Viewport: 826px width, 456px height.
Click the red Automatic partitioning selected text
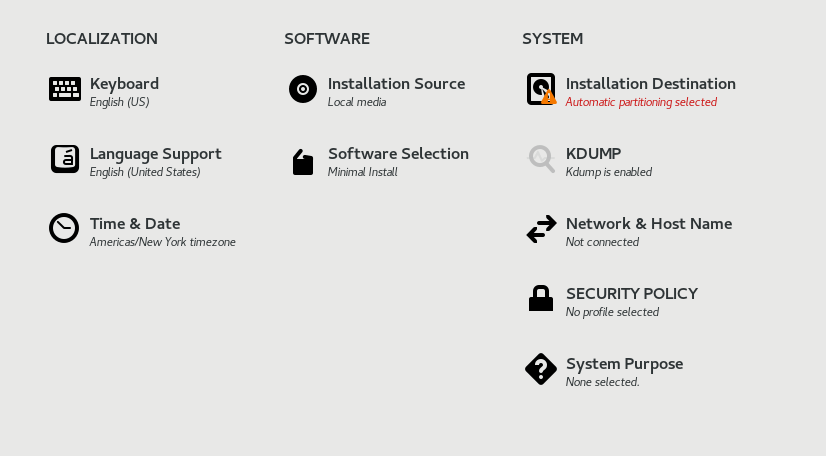coord(641,102)
